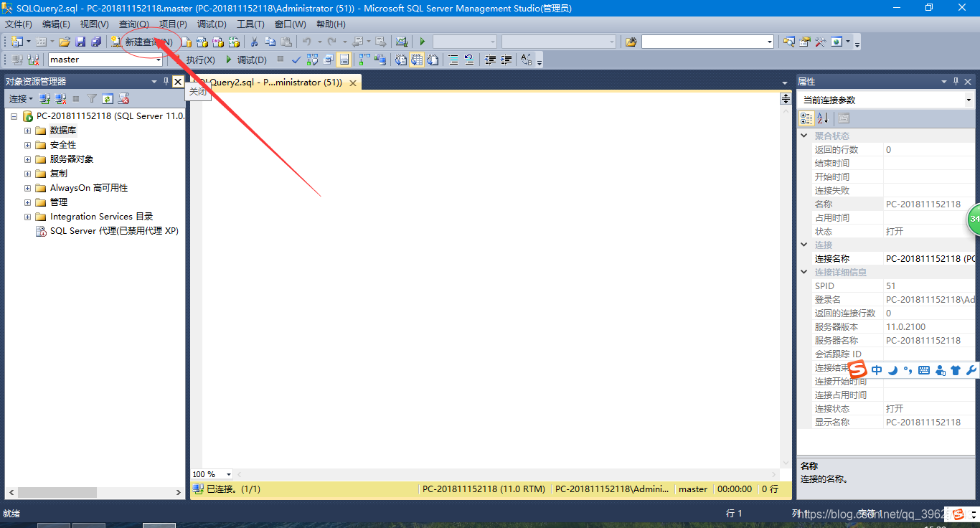Expand Integration Services 目录 node
The height and width of the screenshot is (528, 980).
(x=27, y=217)
